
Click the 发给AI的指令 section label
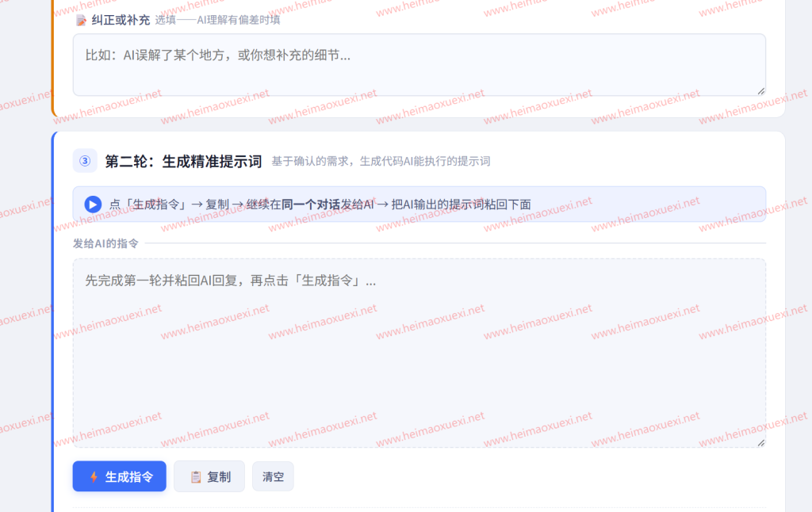(x=105, y=243)
